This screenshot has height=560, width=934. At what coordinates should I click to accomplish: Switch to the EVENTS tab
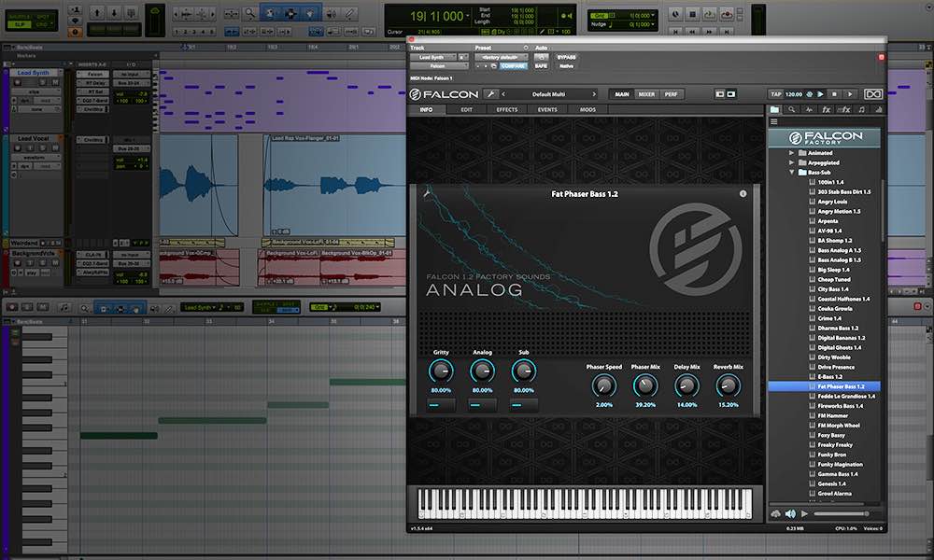[x=547, y=109]
